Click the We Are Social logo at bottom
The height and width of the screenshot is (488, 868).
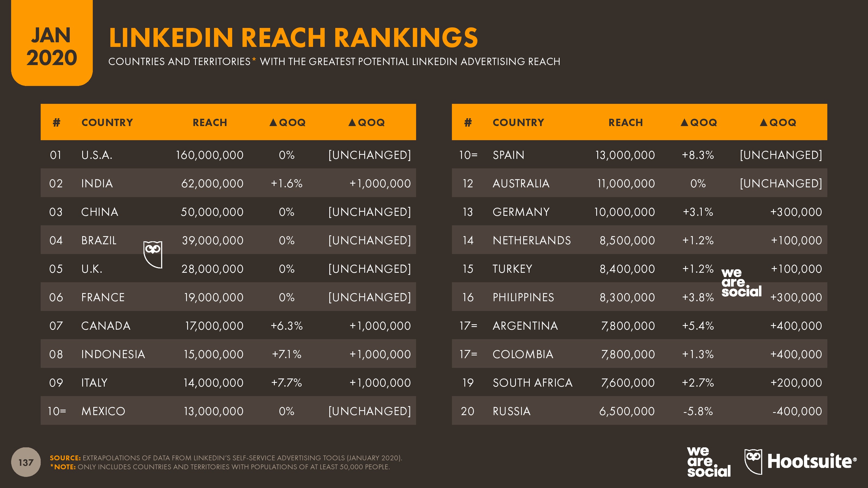pyautogui.click(x=709, y=462)
